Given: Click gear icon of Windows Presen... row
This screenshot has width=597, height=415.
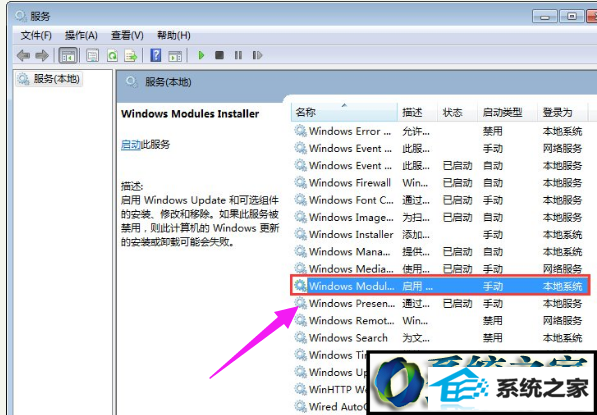Looking at the screenshot, I should pos(300,303).
